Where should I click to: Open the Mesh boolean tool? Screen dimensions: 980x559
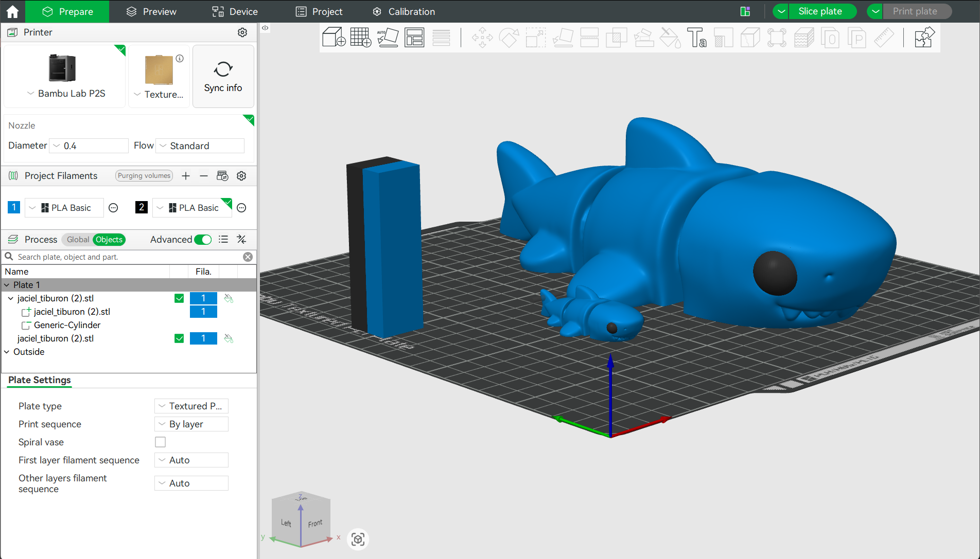tap(616, 38)
